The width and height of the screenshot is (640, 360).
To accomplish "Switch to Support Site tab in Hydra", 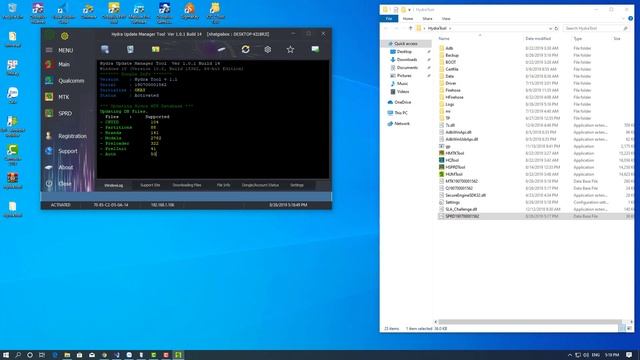I will [150, 185].
